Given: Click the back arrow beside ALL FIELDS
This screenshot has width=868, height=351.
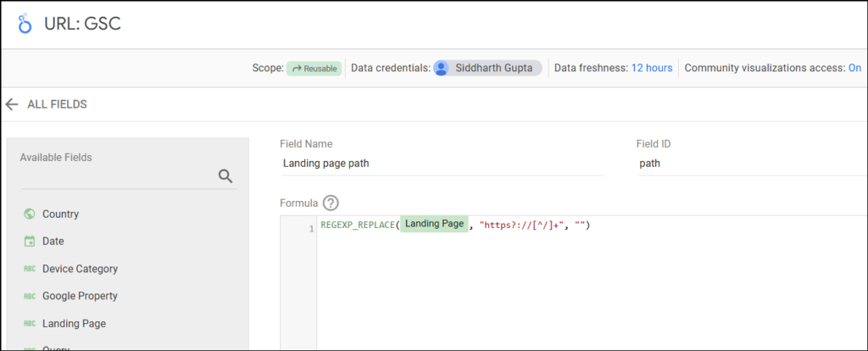Looking at the screenshot, I should coord(12,104).
